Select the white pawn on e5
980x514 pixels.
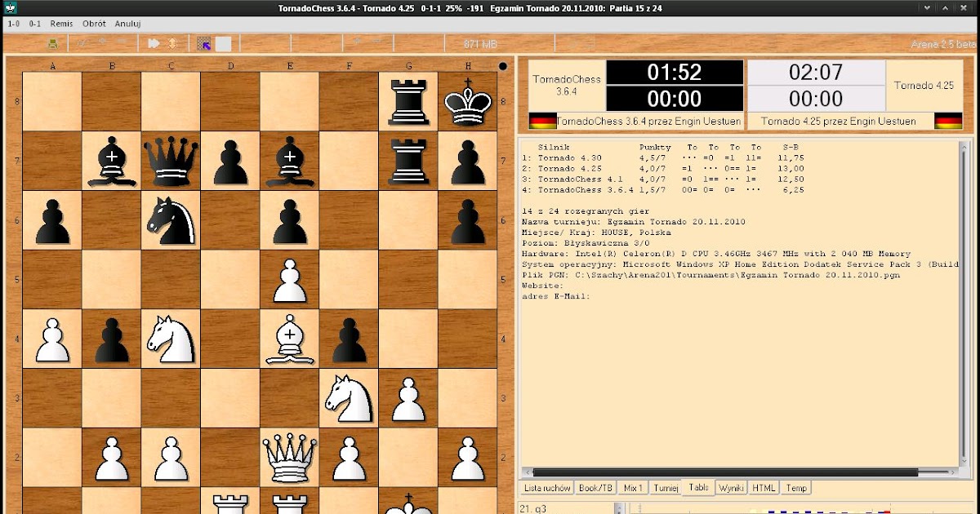click(x=290, y=281)
